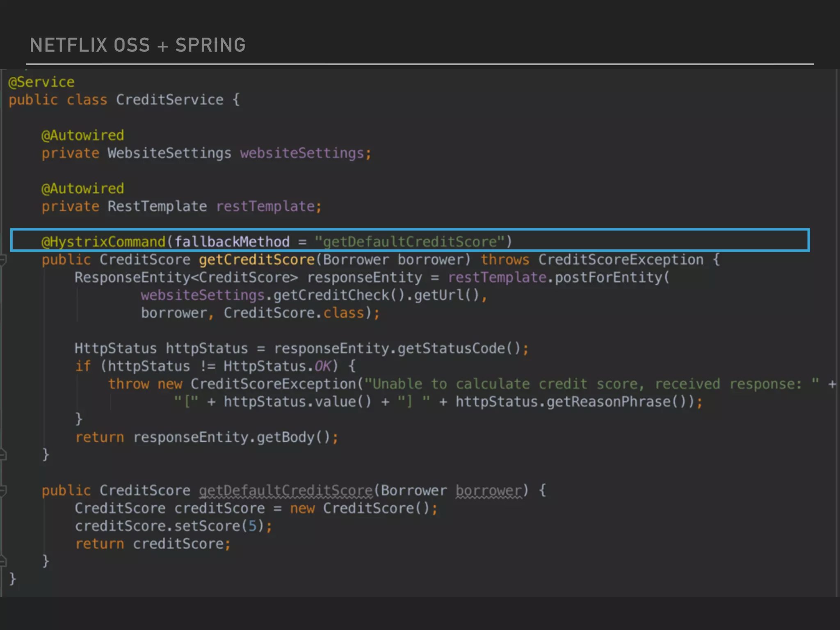The image size is (840, 630).
Task: Click 'return creditScore;' statement
Action: click(x=153, y=544)
